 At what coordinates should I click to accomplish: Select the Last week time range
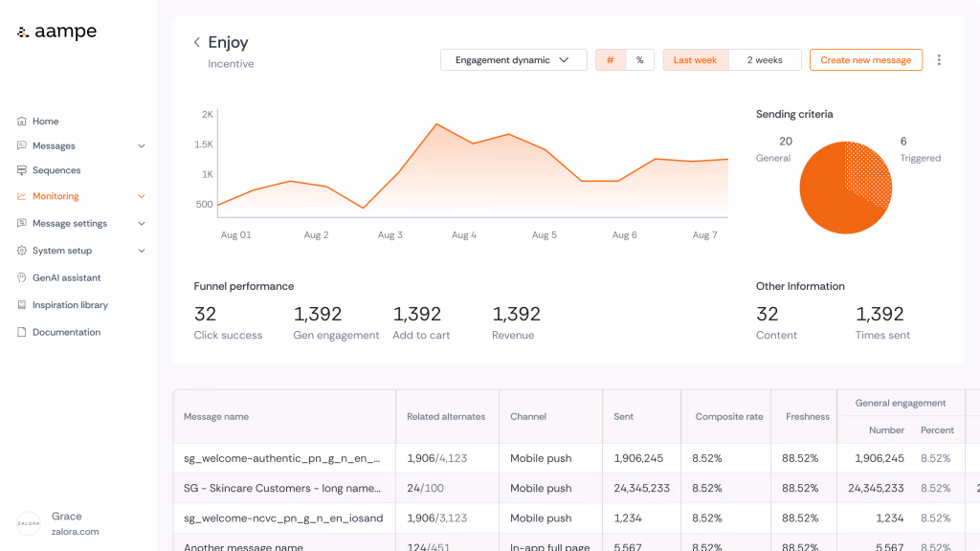click(x=695, y=60)
